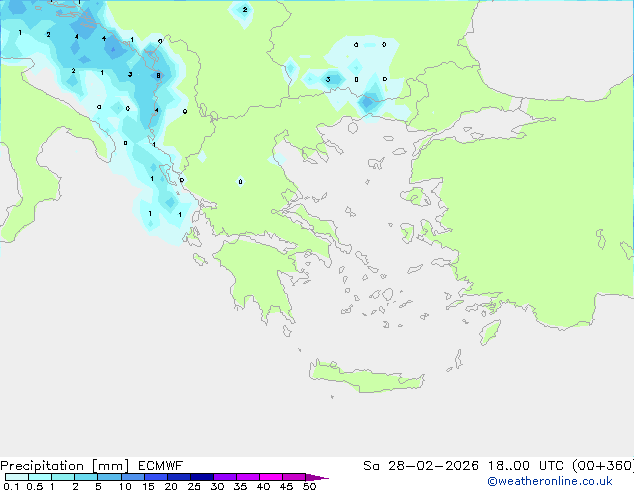Click the legend's over-50 arrow tip

coord(317,477)
